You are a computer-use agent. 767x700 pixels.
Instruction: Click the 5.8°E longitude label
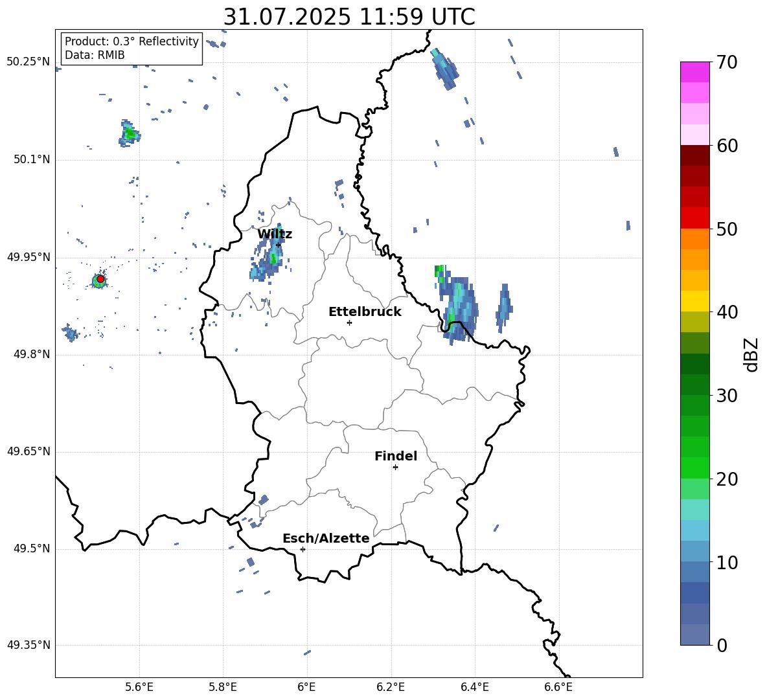(x=223, y=687)
